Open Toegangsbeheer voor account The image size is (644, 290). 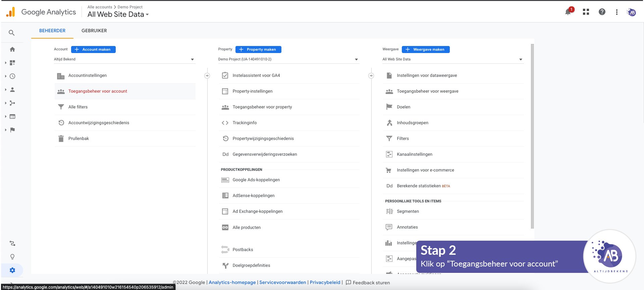[98, 91]
